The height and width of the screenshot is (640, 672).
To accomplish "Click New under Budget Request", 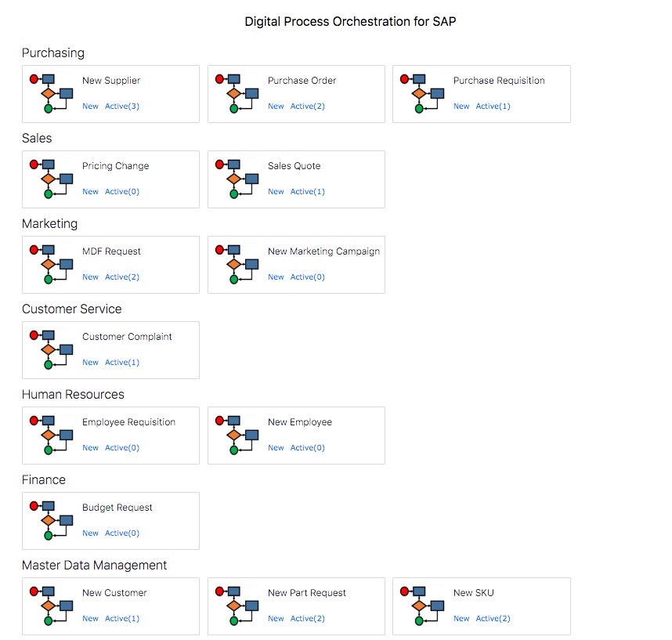I will [90, 533].
